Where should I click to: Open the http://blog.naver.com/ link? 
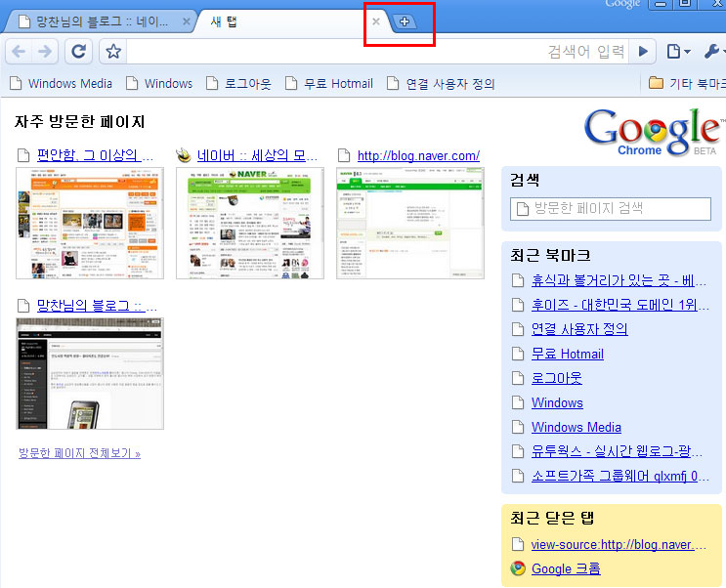click(x=418, y=155)
